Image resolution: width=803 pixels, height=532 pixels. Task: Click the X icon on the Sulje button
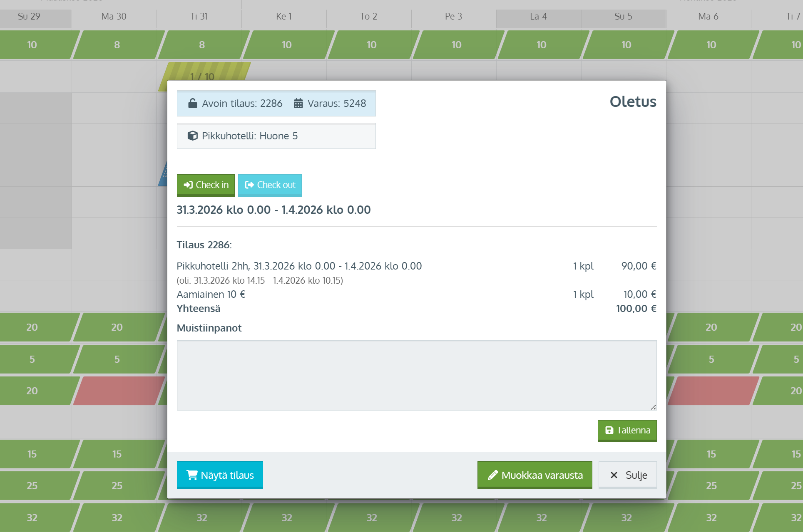click(614, 475)
